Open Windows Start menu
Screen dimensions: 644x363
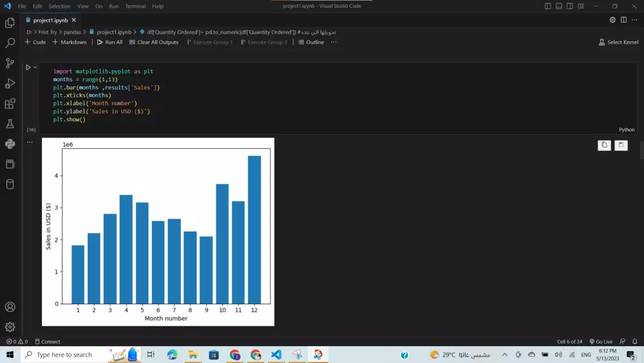point(10,355)
